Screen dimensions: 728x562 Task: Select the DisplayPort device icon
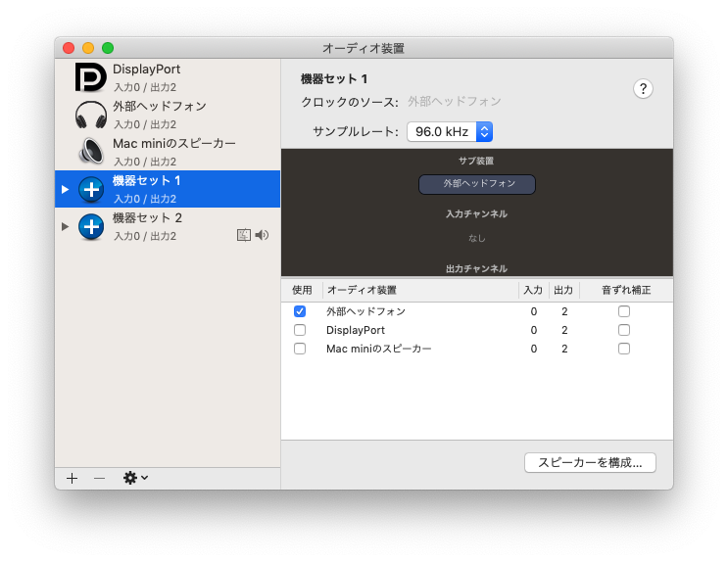point(90,77)
